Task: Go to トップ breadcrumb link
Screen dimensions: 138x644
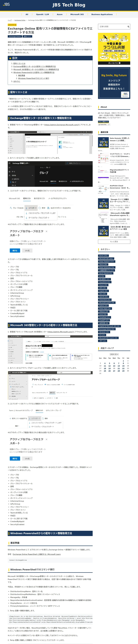Action: [10, 20]
